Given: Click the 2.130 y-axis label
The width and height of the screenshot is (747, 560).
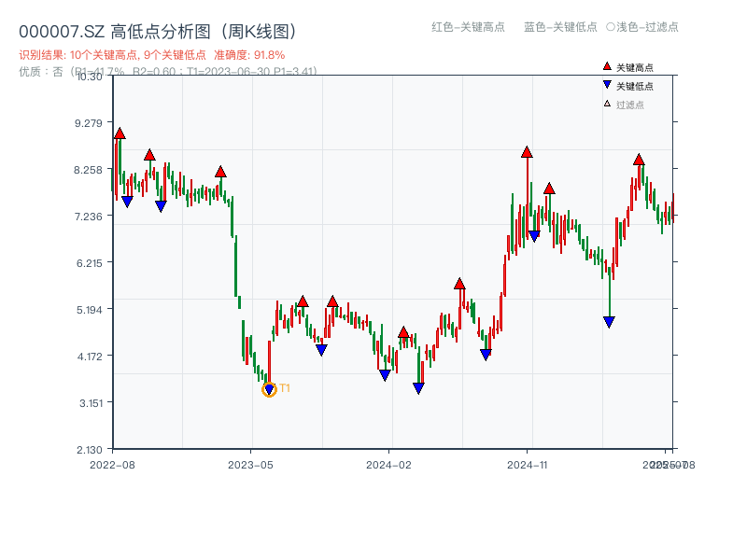Looking at the screenshot, I should (x=89, y=450).
